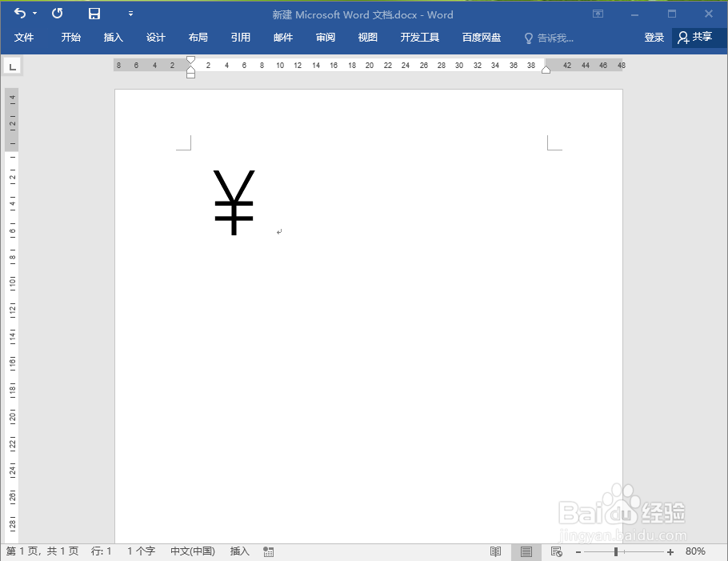
Task: Switch to the 插入 ribbon tab
Action: pos(113,37)
